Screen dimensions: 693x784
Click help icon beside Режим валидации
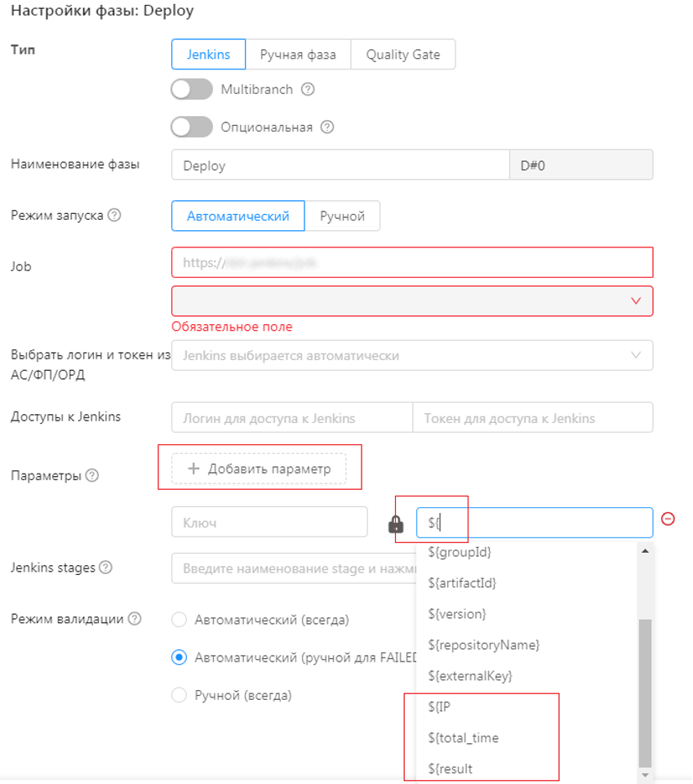click(x=135, y=619)
